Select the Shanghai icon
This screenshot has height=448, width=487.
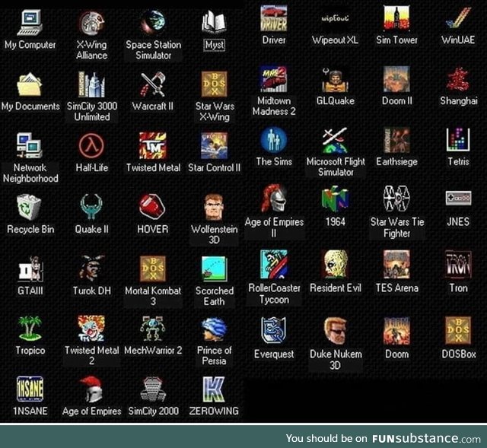458,79
